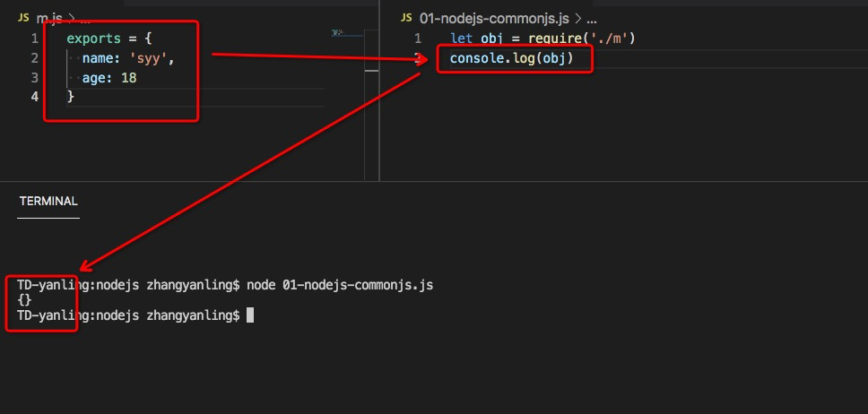
Task: Click the age value 18
Action: pyautogui.click(x=128, y=78)
